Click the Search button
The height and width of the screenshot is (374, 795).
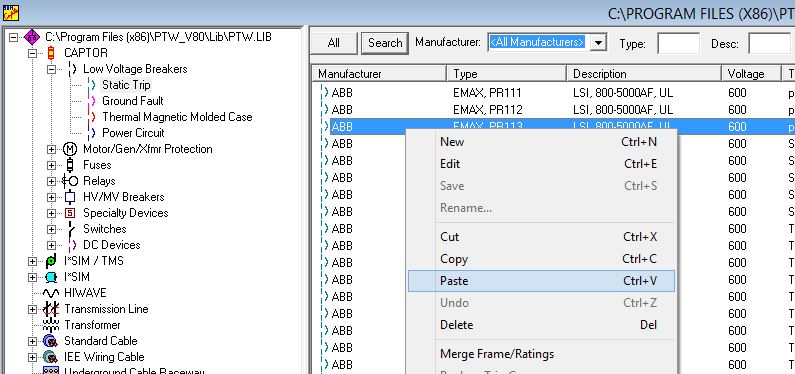(x=385, y=43)
